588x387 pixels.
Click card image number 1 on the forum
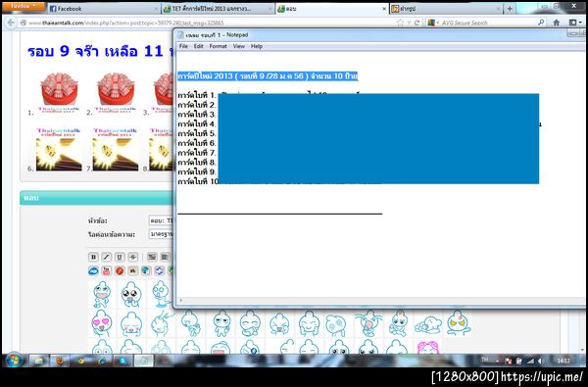click(59, 92)
